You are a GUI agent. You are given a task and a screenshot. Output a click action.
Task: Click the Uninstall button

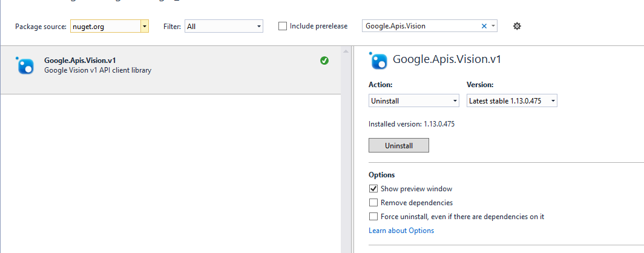coord(398,146)
